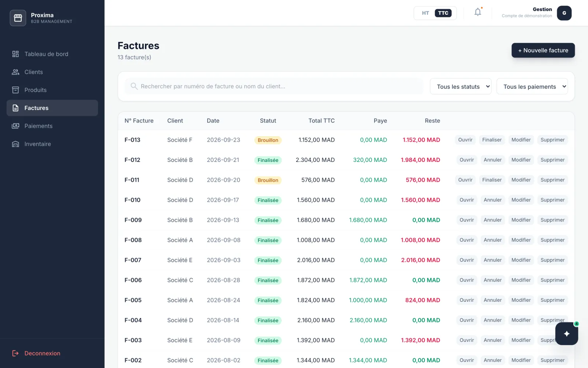Open the Tous les paiements dropdown
Image resolution: width=588 pixels, height=368 pixels.
(x=532, y=86)
